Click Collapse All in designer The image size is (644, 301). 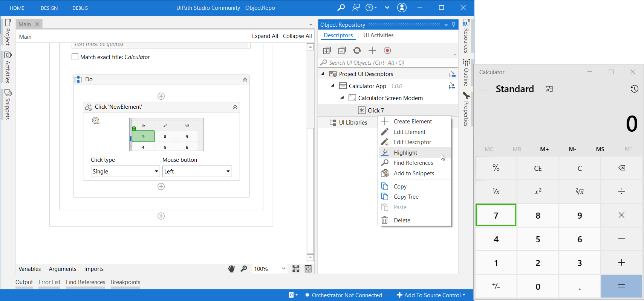click(297, 36)
